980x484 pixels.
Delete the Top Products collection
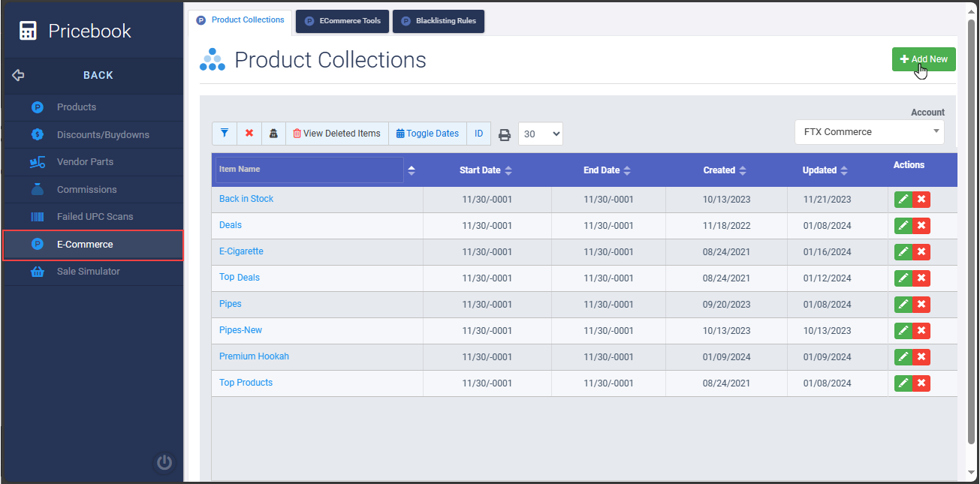coord(921,383)
